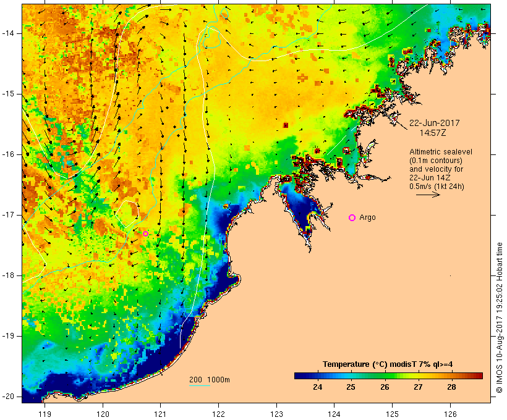Screen dimensions: 507x420
Task: Click latitude axis label -14
Action: click(x=7, y=33)
